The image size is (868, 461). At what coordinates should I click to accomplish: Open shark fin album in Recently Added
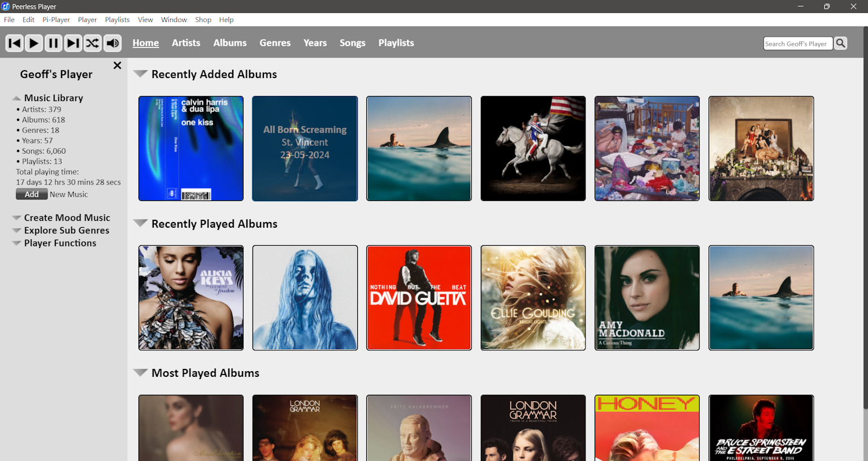click(419, 149)
